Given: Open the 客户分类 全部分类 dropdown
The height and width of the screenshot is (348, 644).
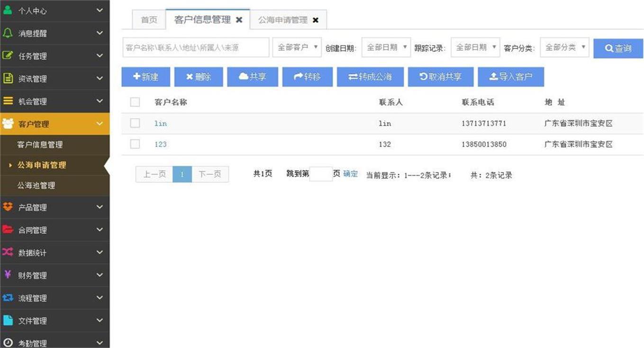Looking at the screenshot, I should pyautogui.click(x=564, y=47).
